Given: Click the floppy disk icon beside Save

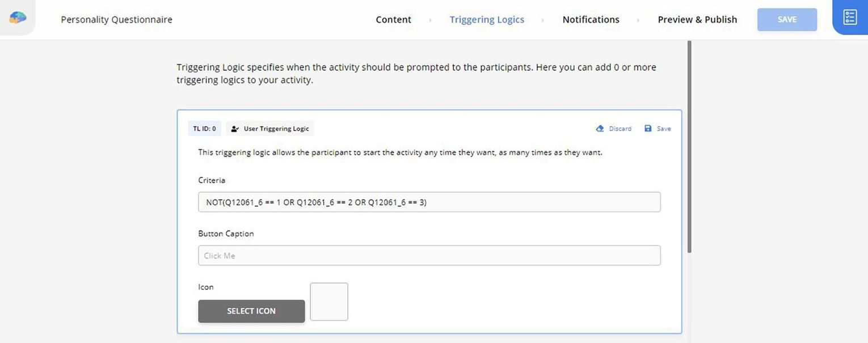Looking at the screenshot, I should click(648, 129).
